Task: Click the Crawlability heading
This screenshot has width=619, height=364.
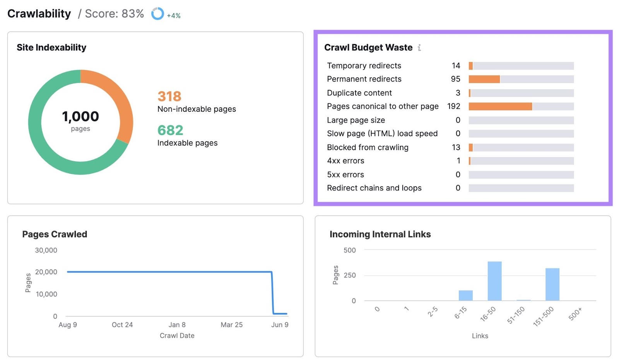Action: coord(39,14)
